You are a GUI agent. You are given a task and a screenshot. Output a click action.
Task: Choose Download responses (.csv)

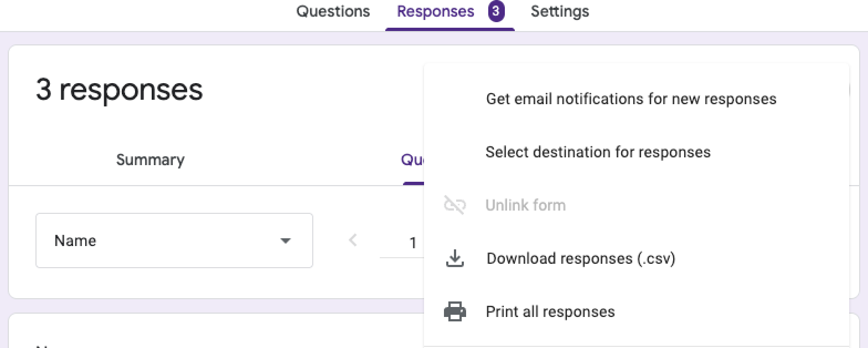tap(580, 258)
